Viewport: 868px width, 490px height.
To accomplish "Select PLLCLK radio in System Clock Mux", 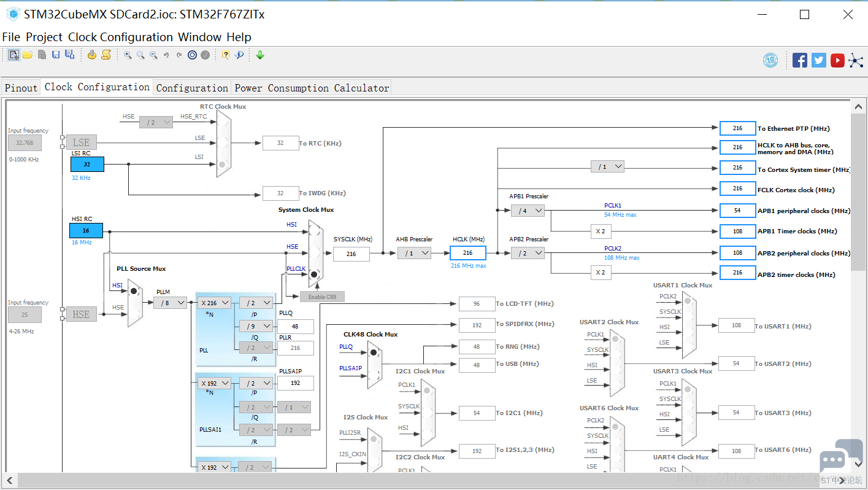I will pos(314,274).
